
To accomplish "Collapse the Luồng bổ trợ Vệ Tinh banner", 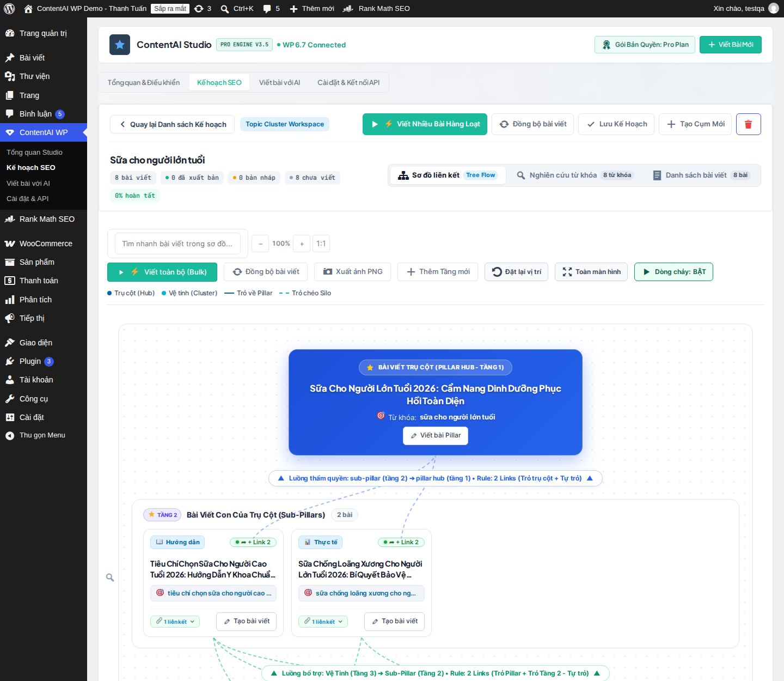I will (x=436, y=673).
